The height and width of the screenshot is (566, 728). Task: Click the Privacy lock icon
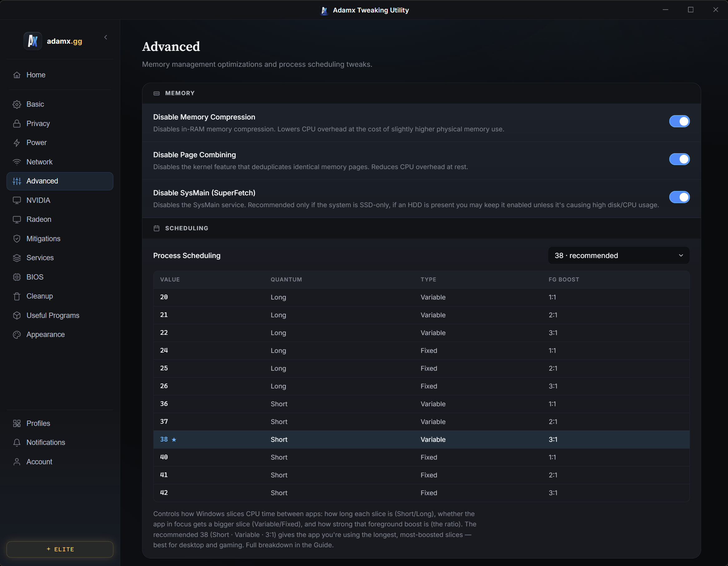pos(17,124)
